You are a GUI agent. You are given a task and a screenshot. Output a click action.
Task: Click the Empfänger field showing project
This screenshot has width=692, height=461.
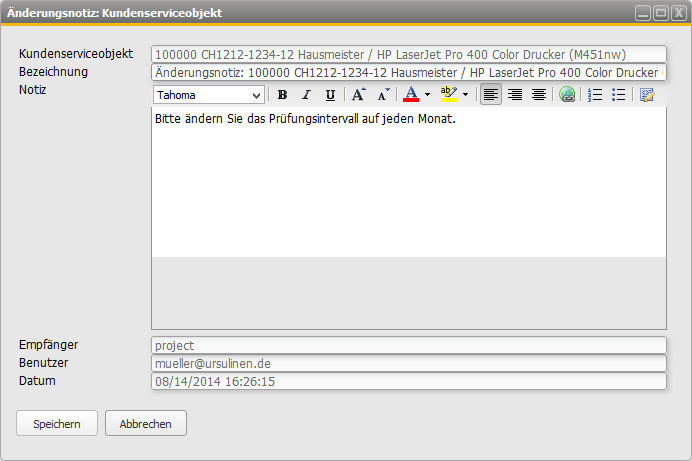pos(409,345)
